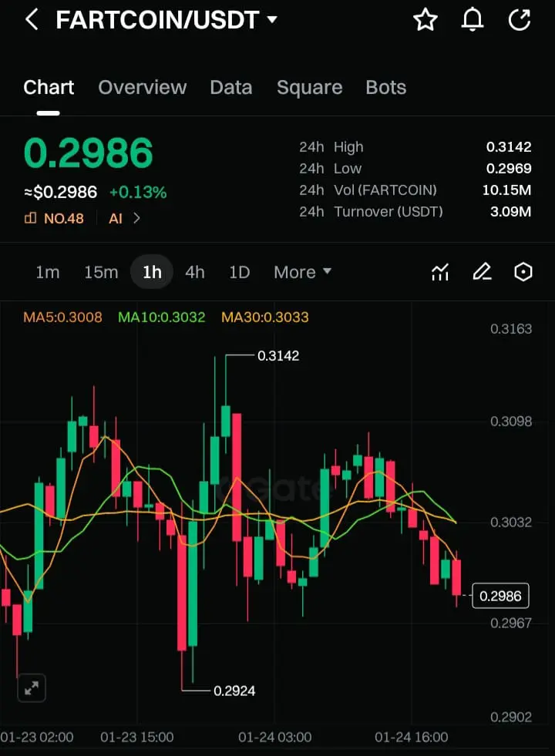Open the FARTCOIN/USDT pair selector dropdown
Screen dimensions: 555x756
166,20
